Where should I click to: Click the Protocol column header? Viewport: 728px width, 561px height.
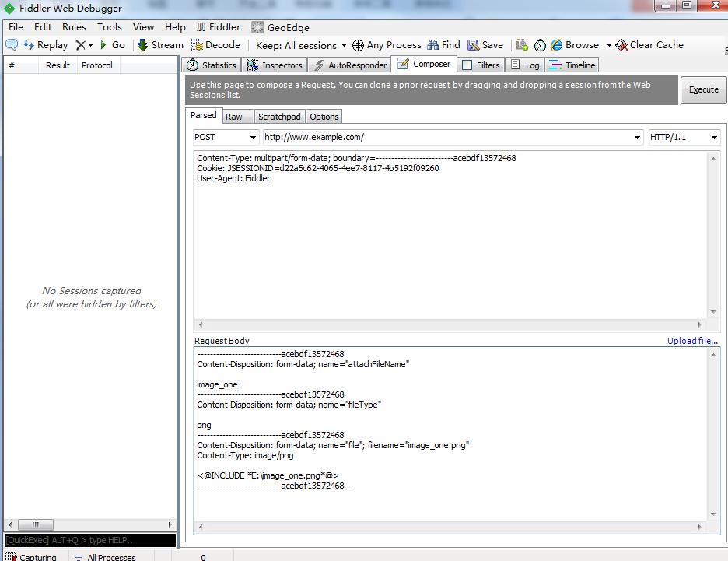click(x=97, y=65)
